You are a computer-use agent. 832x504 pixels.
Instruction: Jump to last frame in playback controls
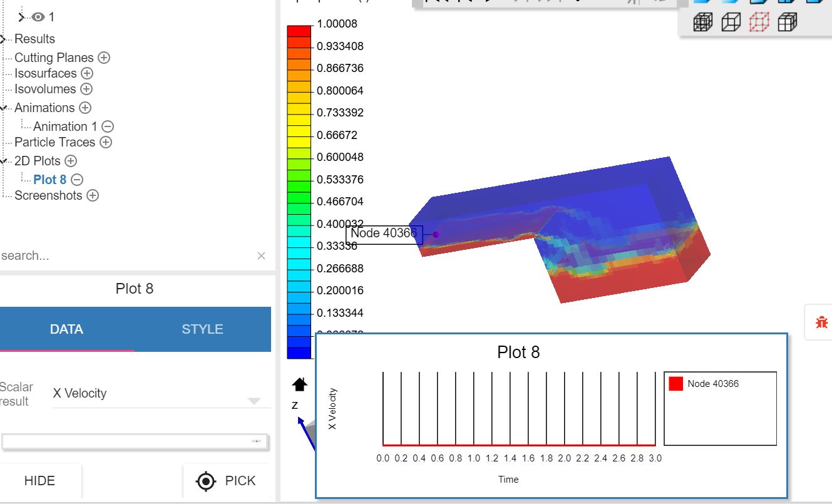tap(548, 3)
